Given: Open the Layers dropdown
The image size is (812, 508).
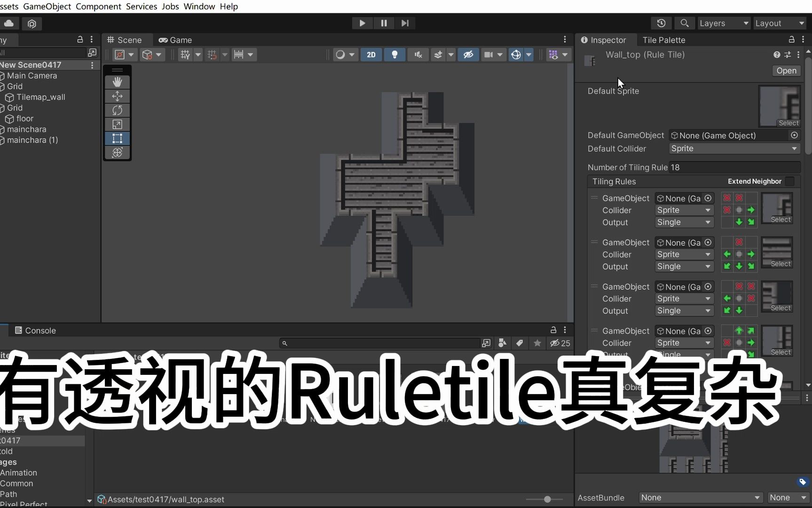Looking at the screenshot, I should pyautogui.click(x=723, y=23).
